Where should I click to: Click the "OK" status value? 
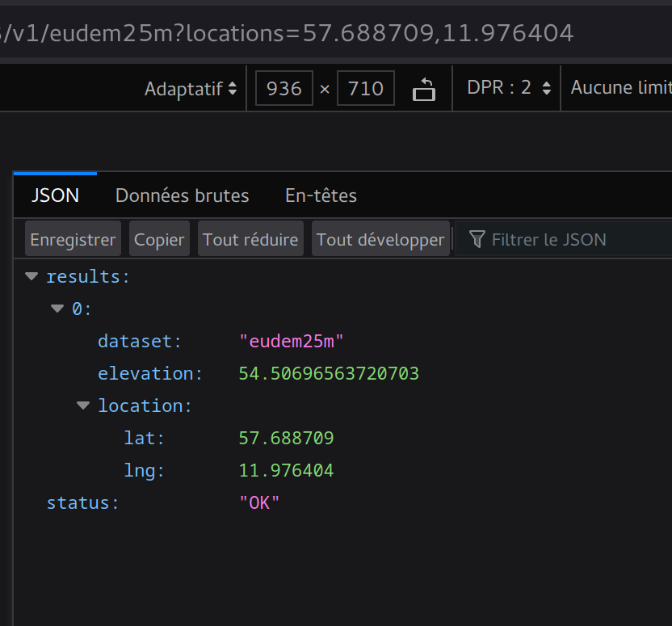point(259,503)
